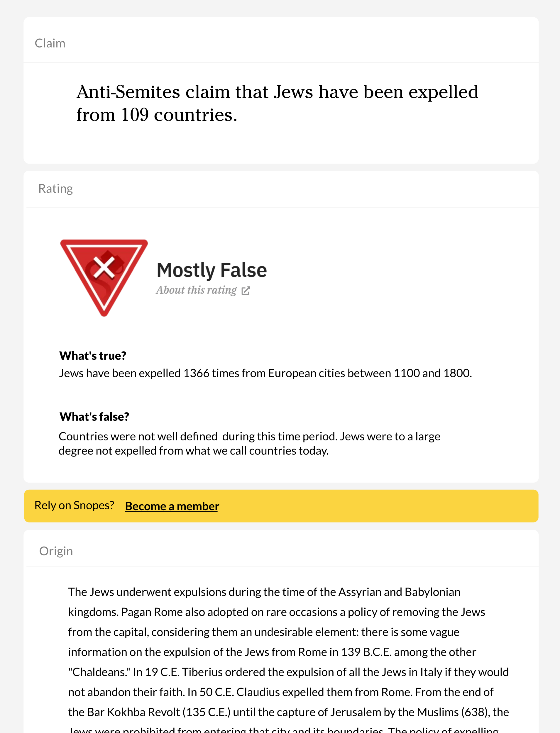The height and width of the screenshot is (733, 560).
Task: Click the Rely on Snopes? text
Action: click(74, 505)
